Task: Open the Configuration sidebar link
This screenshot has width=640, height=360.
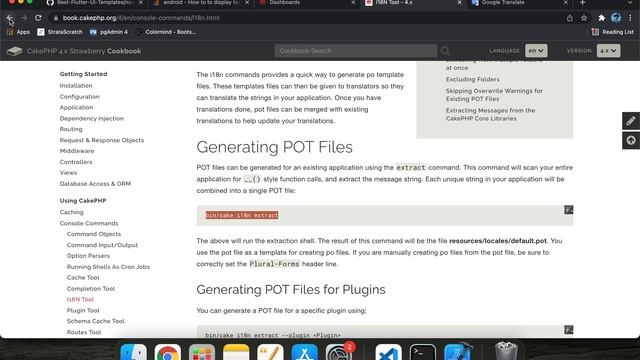Action: pyautogui.click(x=80, y=97)
